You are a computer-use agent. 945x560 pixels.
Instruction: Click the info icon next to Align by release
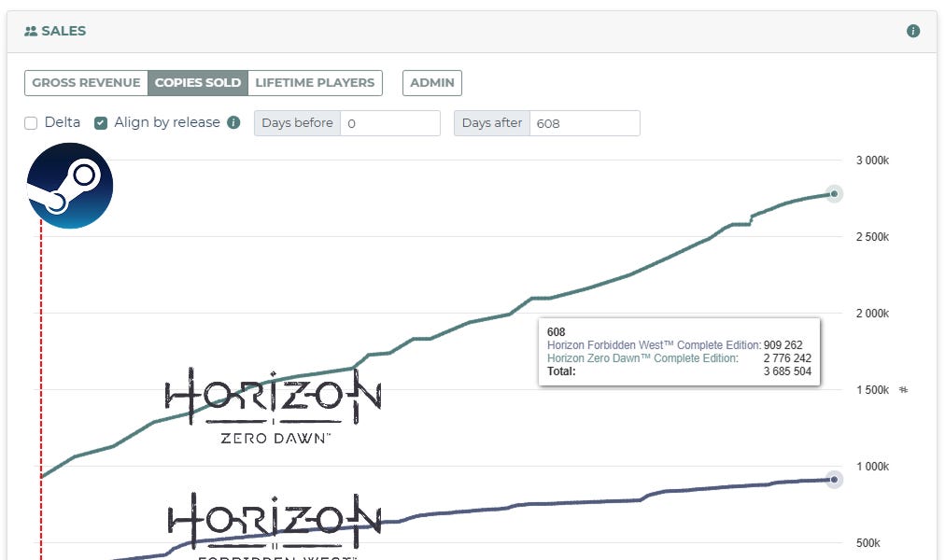pyautogui.click(x=233, y=122)
